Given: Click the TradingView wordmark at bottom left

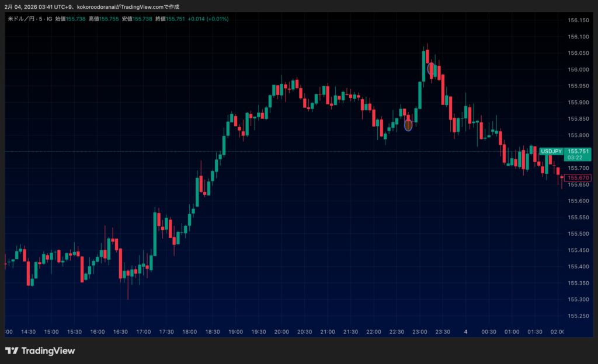Looking at the screenshot, I should (x=48, y=351).
